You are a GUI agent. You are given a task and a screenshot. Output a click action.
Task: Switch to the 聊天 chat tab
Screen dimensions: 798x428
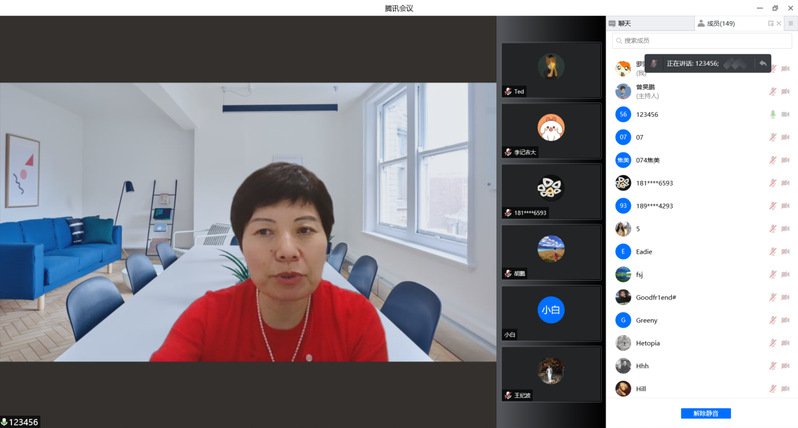(621, 23)
